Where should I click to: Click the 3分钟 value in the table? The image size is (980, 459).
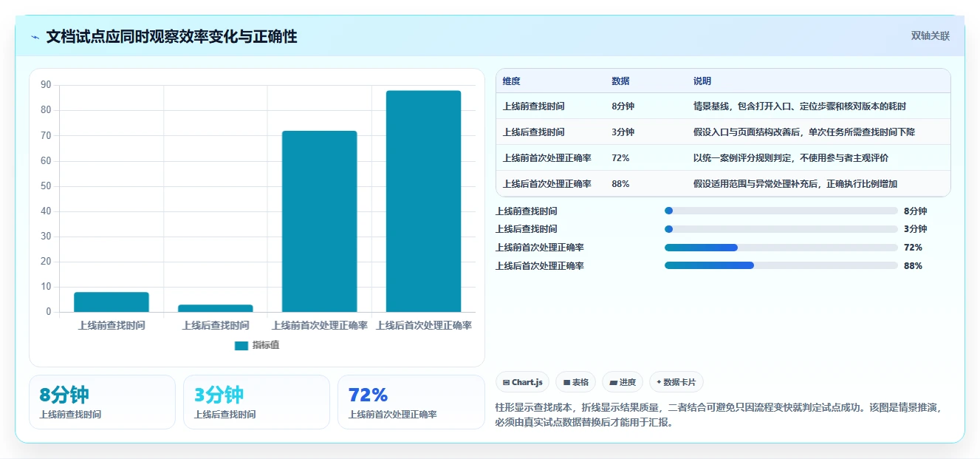tap(623, 132)
